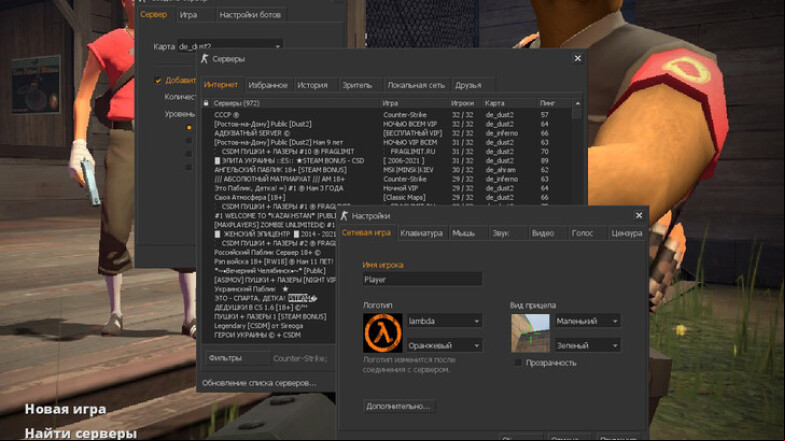This screenshot has height=441, width=785.
Task: Sort by Карта column header
Action: tap(509, 103)
